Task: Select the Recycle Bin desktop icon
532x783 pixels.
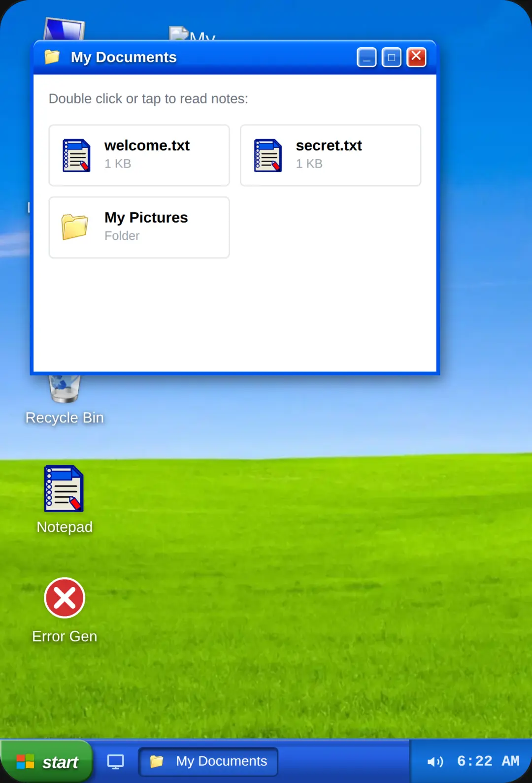Action: click(65, 389)
